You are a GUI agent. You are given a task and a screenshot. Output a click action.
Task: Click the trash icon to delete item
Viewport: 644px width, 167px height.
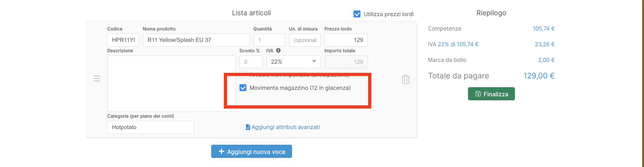click(x=406, y=79)
